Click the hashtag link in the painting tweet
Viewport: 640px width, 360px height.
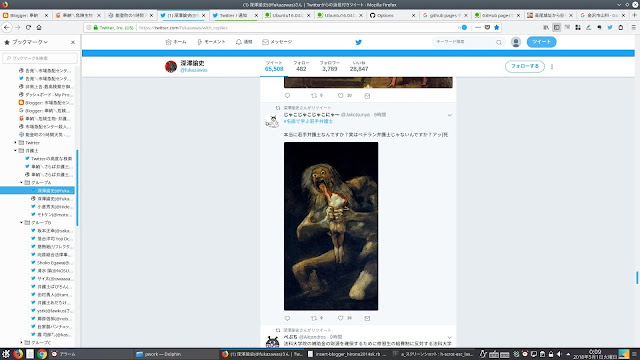pos(308,121)
